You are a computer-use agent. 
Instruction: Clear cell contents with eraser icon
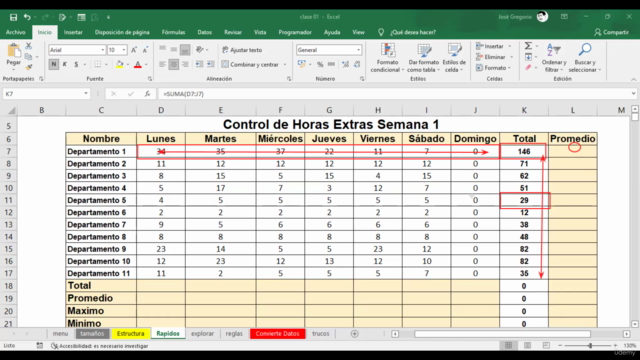528,67
